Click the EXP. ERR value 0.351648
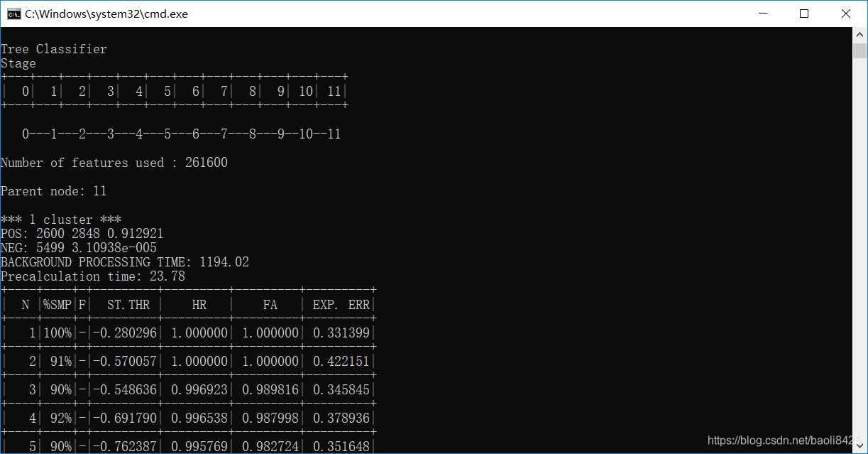868x454 pixels. pos(341,447)
